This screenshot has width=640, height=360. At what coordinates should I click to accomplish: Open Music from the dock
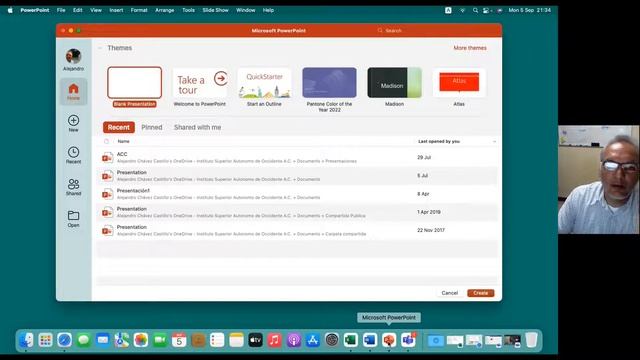[x=274, y=340]
